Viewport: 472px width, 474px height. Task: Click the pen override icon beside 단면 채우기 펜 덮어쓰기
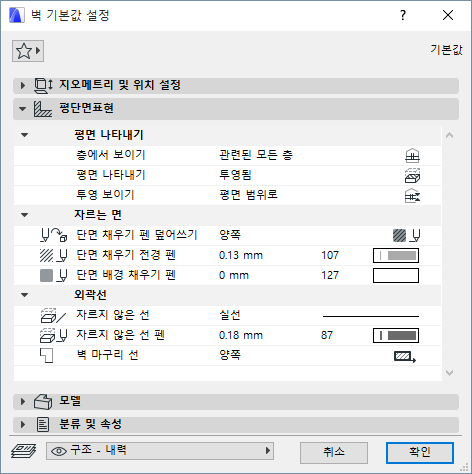pos(54,235)
